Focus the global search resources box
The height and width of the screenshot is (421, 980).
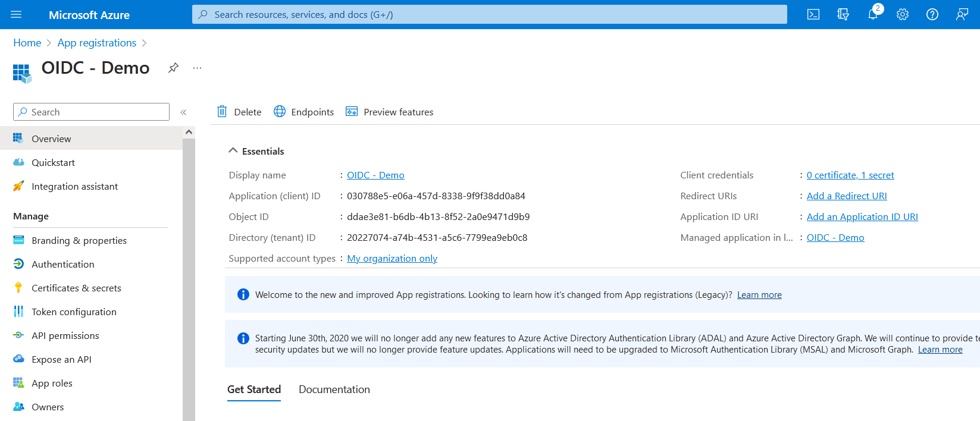click(x=489, y=15)
